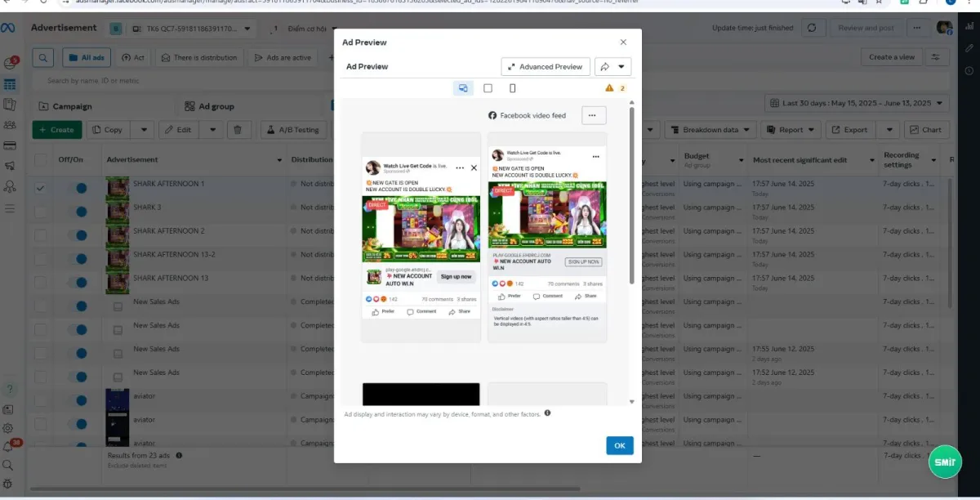The width and height of the screenshot is (980, 500).
Task: Click the green Create button
Action: pos(56,129)
